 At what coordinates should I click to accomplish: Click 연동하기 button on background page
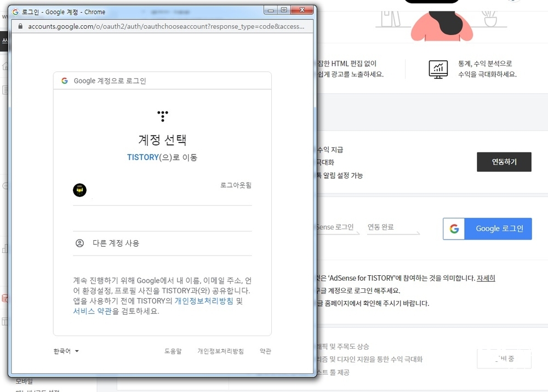point(504,162)
